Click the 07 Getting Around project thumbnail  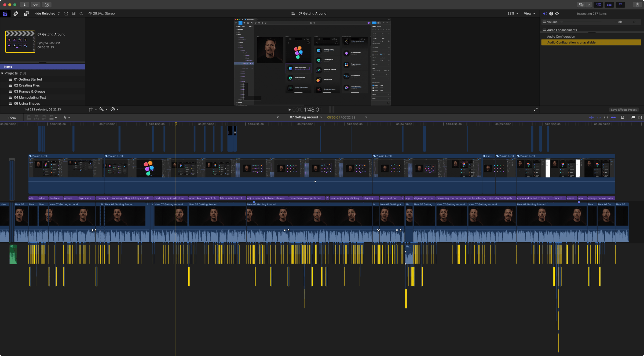tap(20, 42)
